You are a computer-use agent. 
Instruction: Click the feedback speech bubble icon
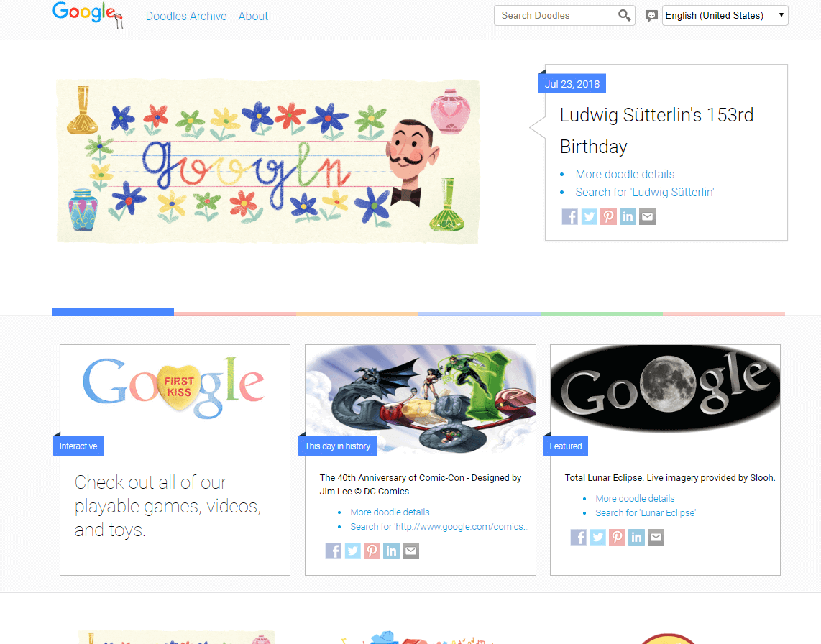point(651,16)
